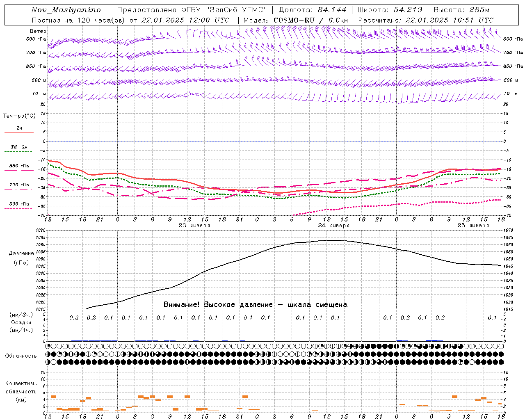This screenshot has height=420, width=525.
Task: Click the warning "Внимание! Высокое давление — шкала смещена"
Action: pos(256,305)
